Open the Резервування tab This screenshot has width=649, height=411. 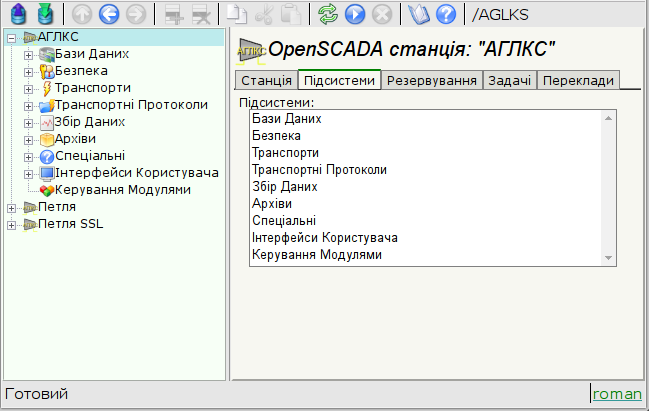tap(431, 80)
